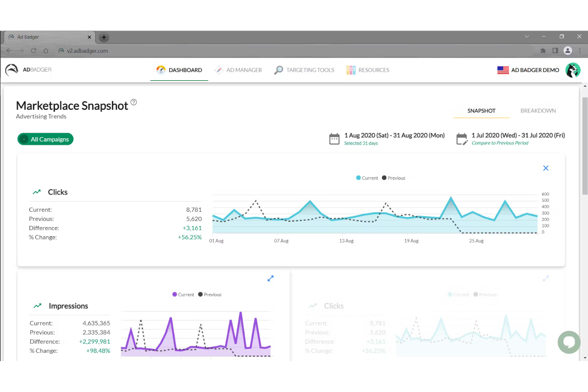Click the All Campaigns filter button
This screenshot has height=392, width=588.
45,139
